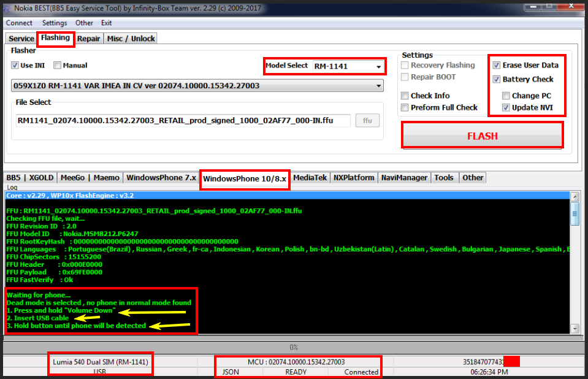Image resolution: width=588 pixels, height=379 pixels.
Task: Toggle the Recovery Flashing checkbox
Action: [x=405, y=65]
